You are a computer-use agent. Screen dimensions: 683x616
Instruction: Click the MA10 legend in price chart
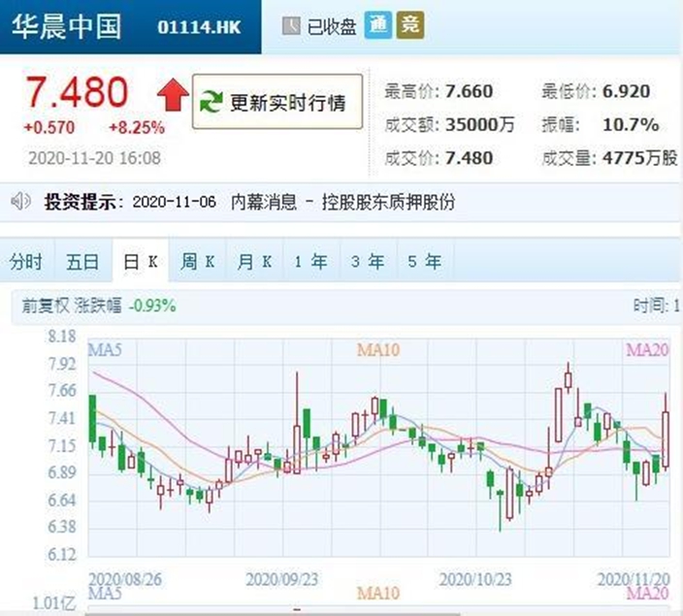coord(378,349)
